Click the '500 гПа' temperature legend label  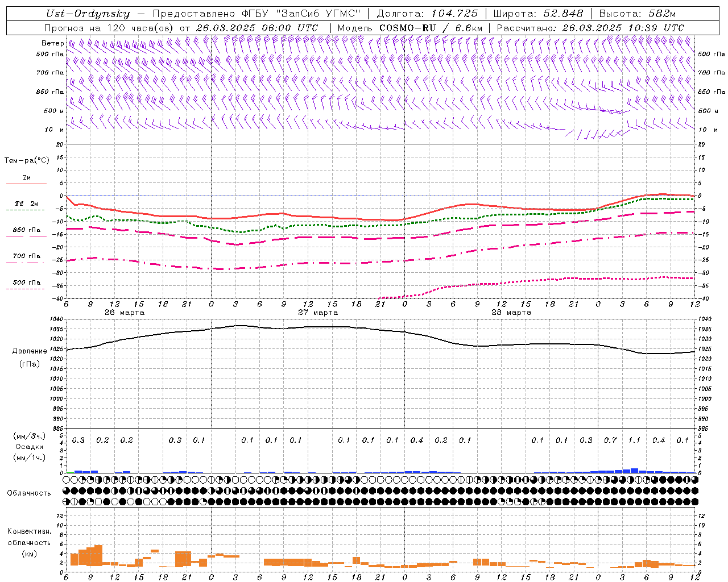(26, 282)
